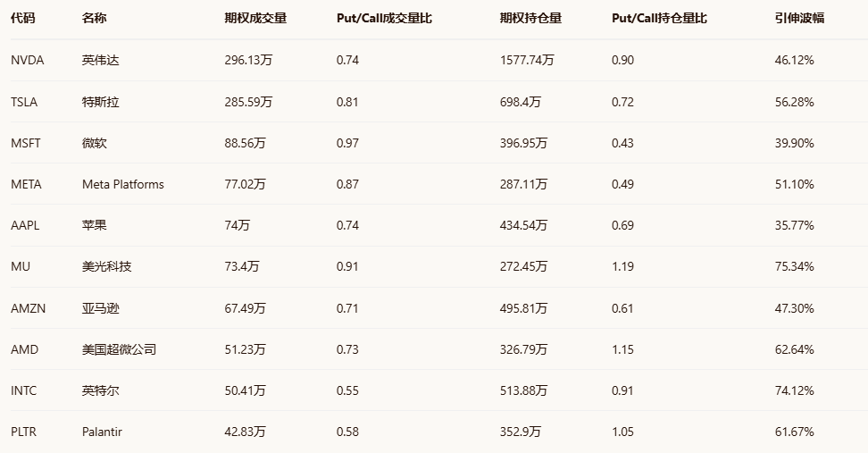Click the Put/Call成交量比 column header
Screen dimensions: 868x453
(384, 18)
